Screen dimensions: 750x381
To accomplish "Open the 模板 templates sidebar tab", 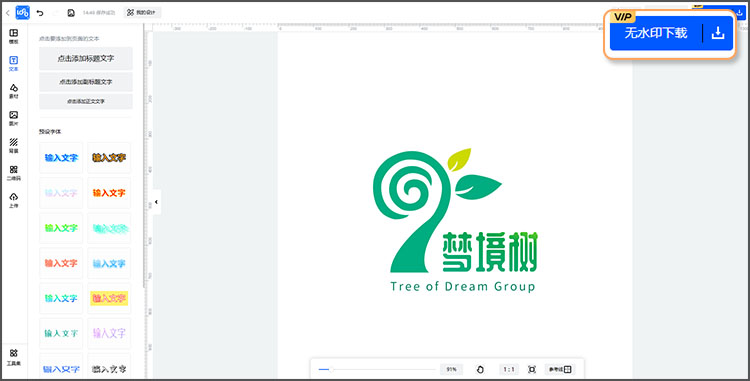I will pyautogui.click(x=14, y=36).
